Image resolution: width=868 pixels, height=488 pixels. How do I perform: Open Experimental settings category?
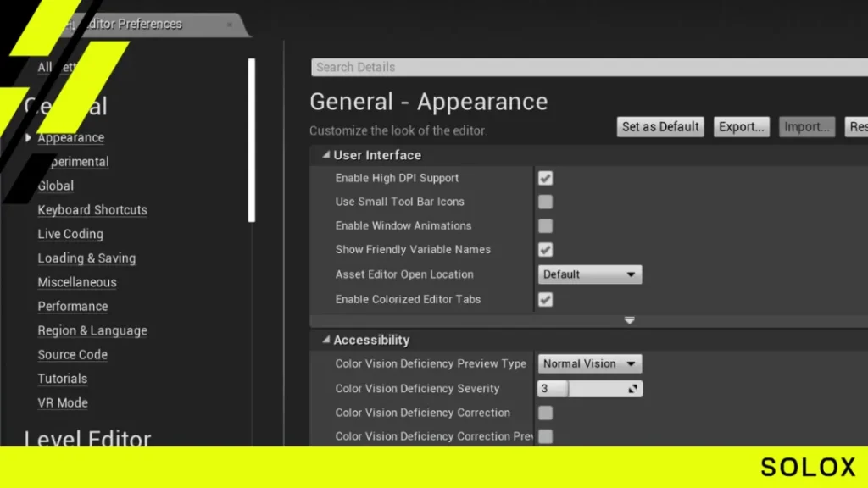click(x=77, y=162)
